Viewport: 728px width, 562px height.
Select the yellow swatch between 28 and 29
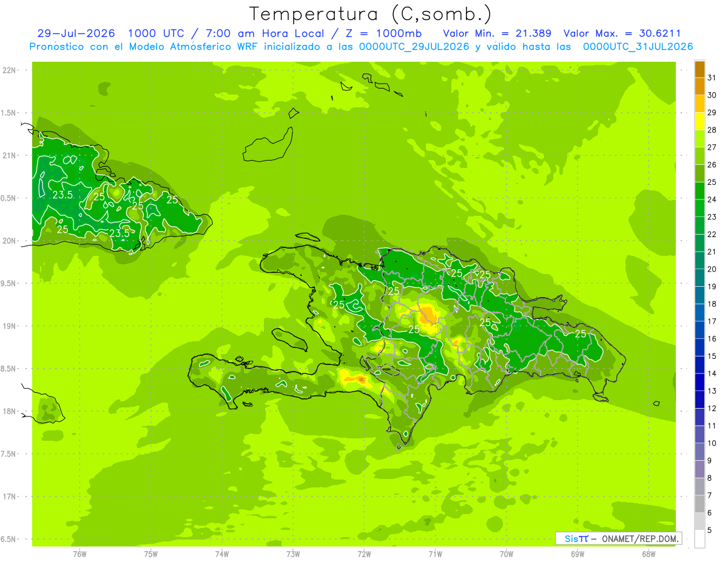(x=699, y=121)
